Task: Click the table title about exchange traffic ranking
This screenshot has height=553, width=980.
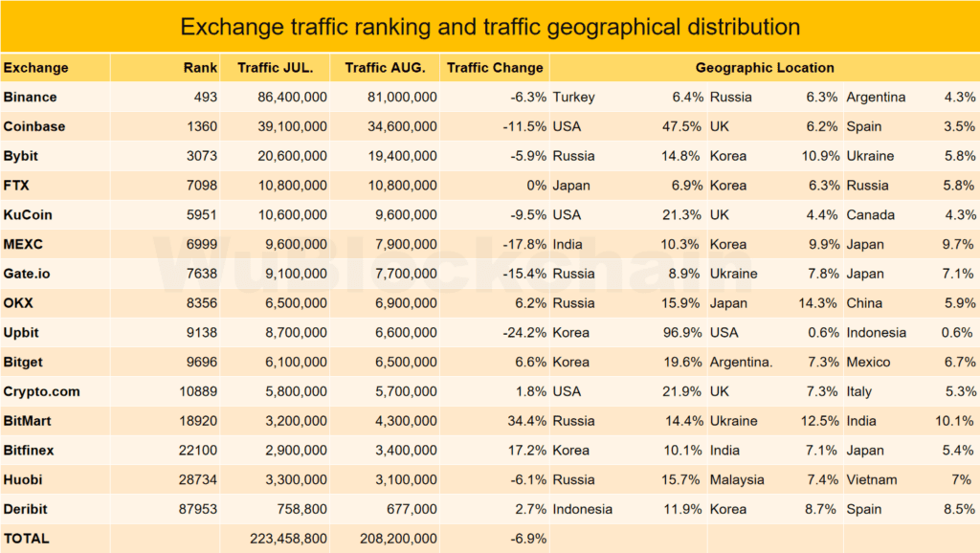Action: click(x=490, y=27)
